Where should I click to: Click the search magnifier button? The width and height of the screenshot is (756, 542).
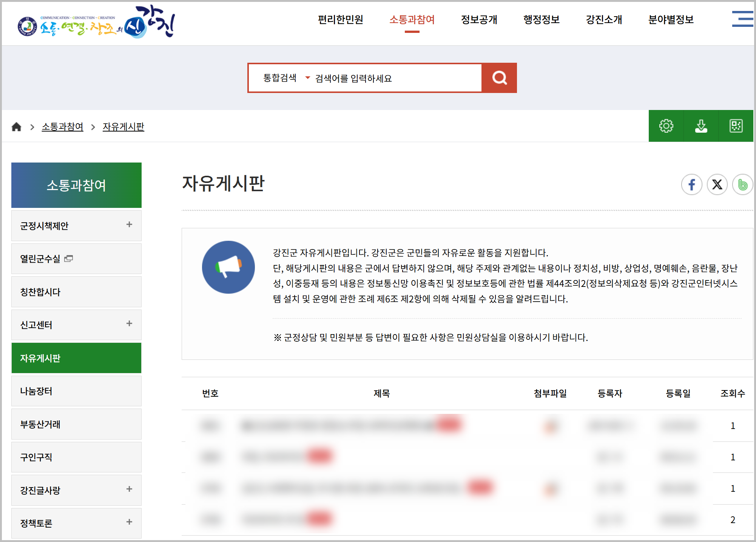click(x=499, y=78)
